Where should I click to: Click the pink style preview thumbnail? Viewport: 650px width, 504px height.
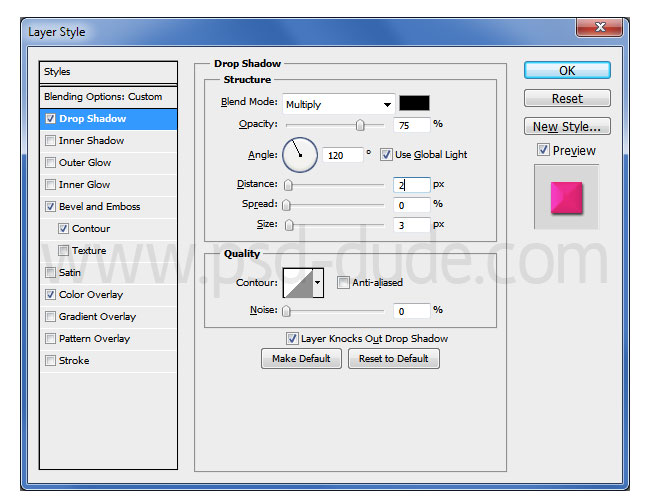(x=566, y=198)
